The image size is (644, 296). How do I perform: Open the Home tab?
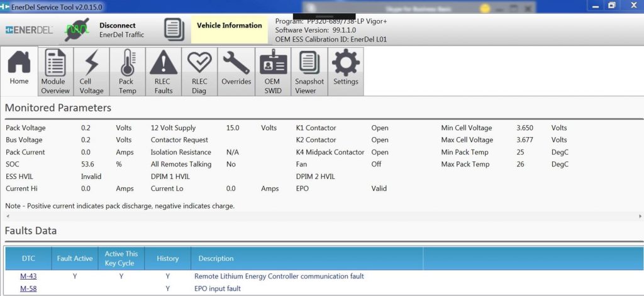(x=19, y=70)
